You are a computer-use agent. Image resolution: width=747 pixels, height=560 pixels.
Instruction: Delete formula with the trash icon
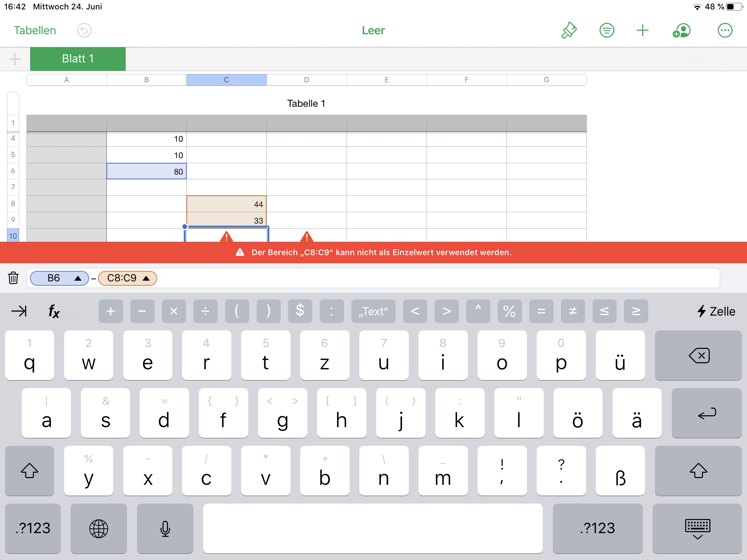pos(13,278)
